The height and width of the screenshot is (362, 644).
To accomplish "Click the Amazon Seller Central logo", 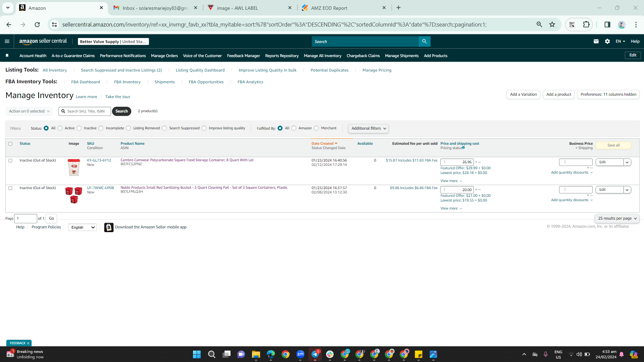I will (43, 41).
